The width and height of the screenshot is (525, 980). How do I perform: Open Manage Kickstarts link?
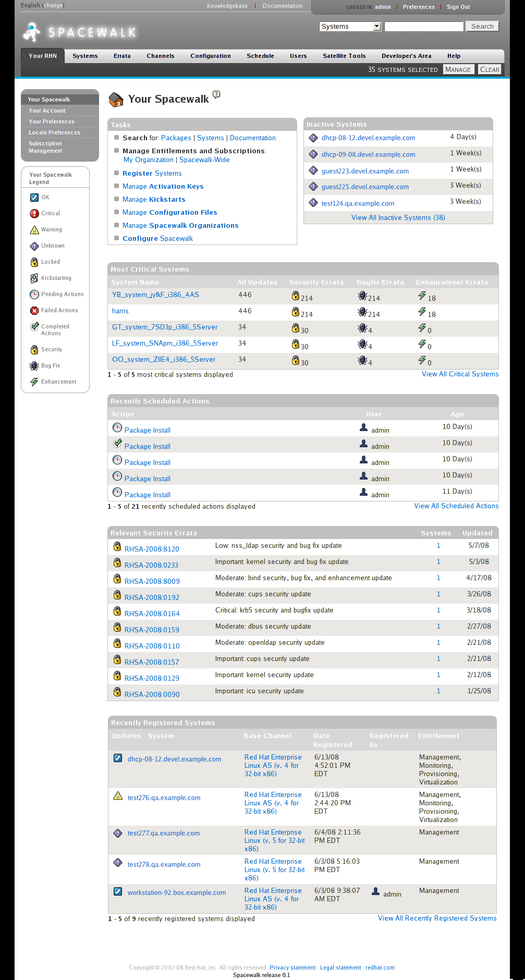154,199
